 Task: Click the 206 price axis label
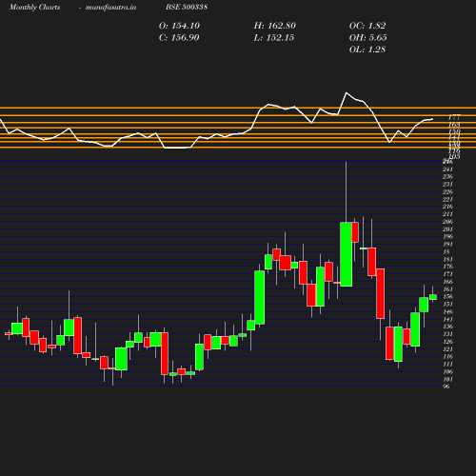tap(447, 222)
